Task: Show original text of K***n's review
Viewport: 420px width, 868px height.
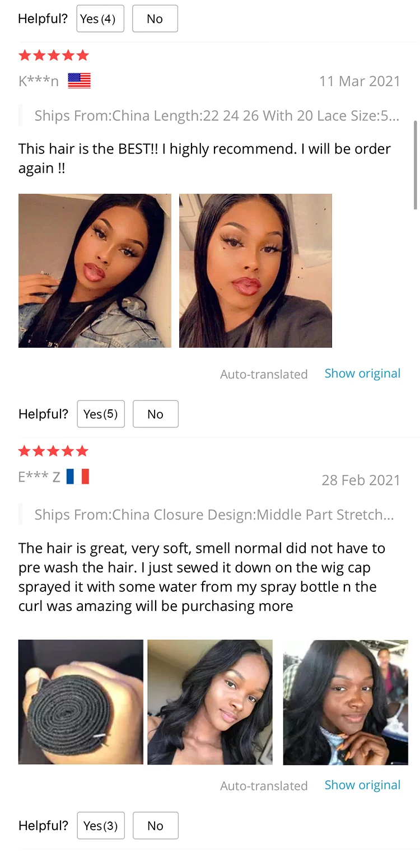Action: 362,374
